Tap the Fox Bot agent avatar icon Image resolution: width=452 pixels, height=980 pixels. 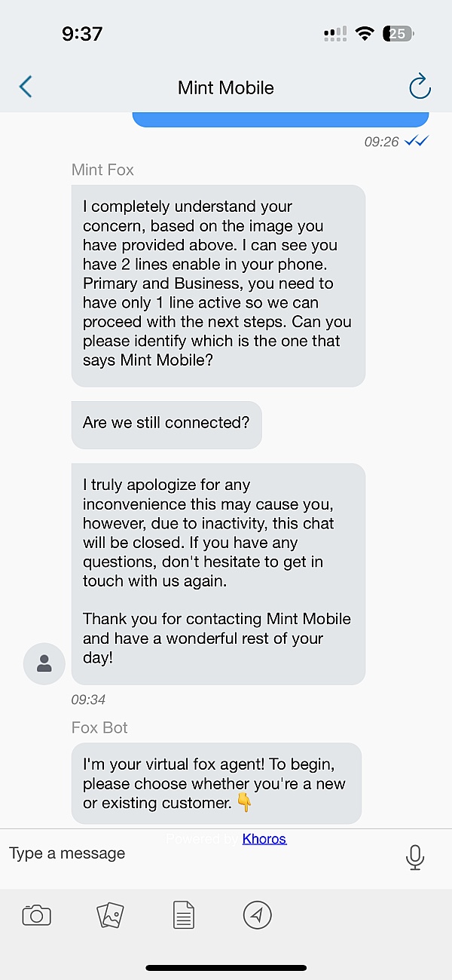tap(44, 663)
